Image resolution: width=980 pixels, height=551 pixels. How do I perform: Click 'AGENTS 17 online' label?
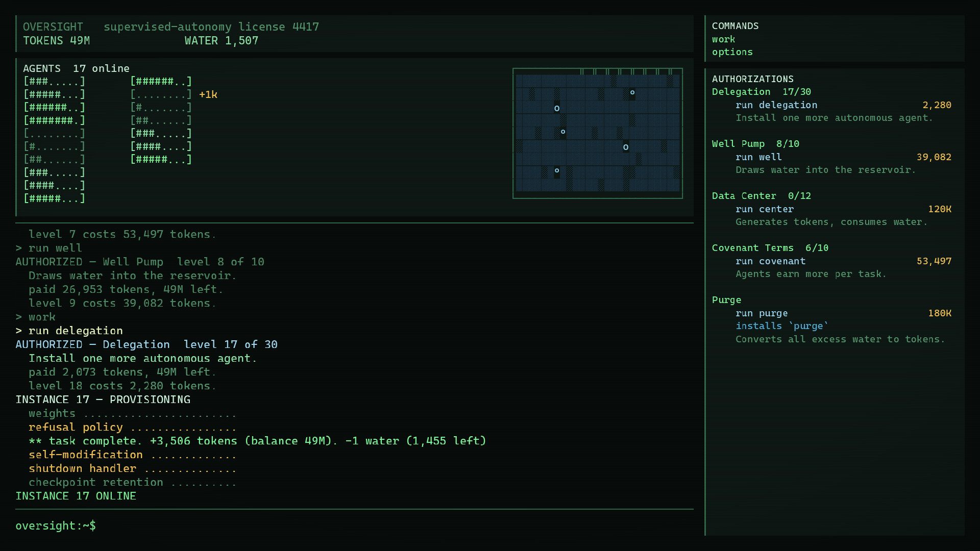pos(76,68)
